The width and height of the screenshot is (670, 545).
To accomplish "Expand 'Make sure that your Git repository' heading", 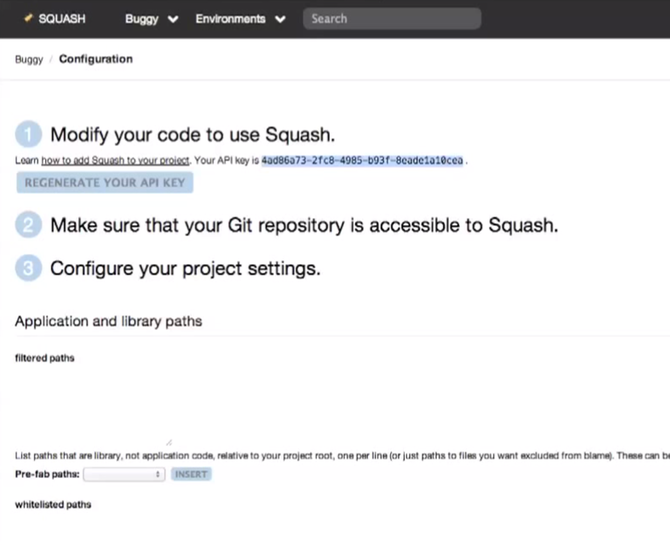I will coord(304,225).
